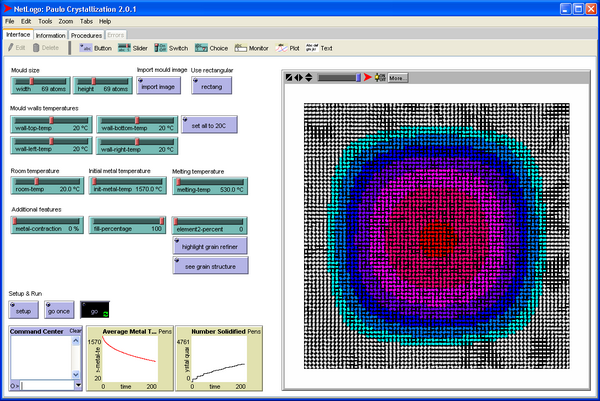The width and height of the screenshot is (600, 401).
Task: Open the Choice widget tool
Action: [212, 47]
